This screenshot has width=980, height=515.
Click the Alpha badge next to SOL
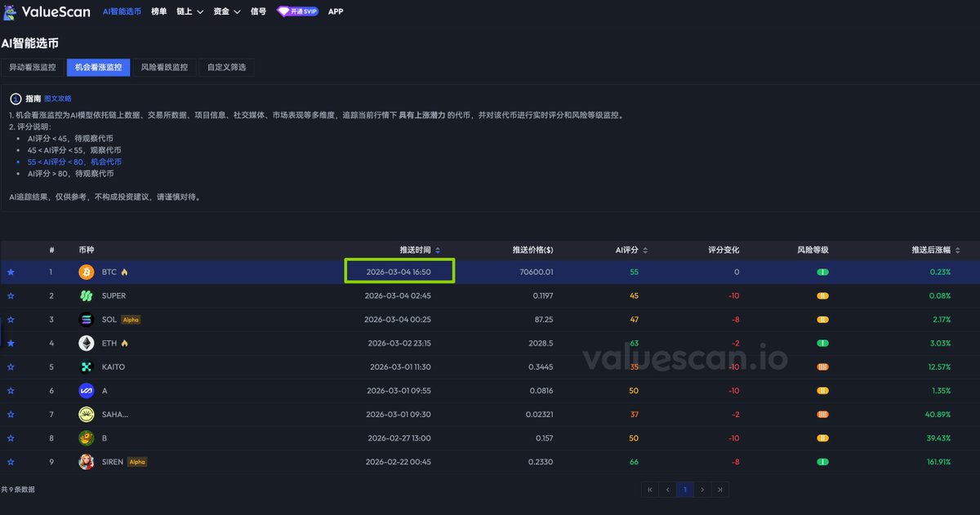point(131,320)
